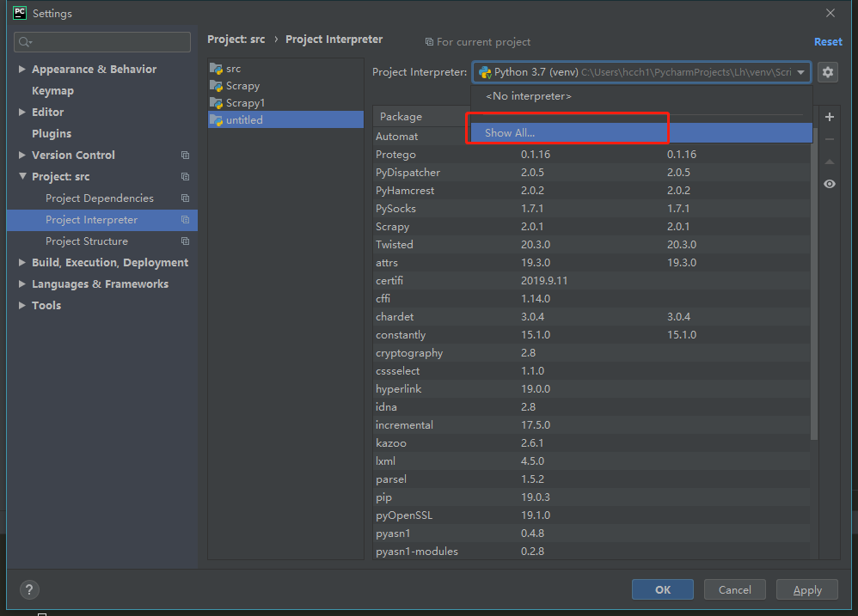Screen dimensions: 858x616
Task: Click the help question mark button
Action: 29,589
